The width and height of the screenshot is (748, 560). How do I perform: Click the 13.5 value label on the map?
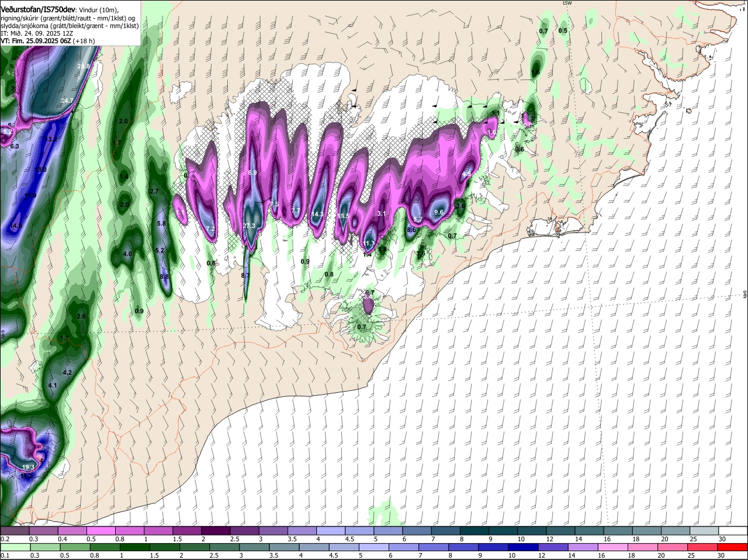(343, 216)
